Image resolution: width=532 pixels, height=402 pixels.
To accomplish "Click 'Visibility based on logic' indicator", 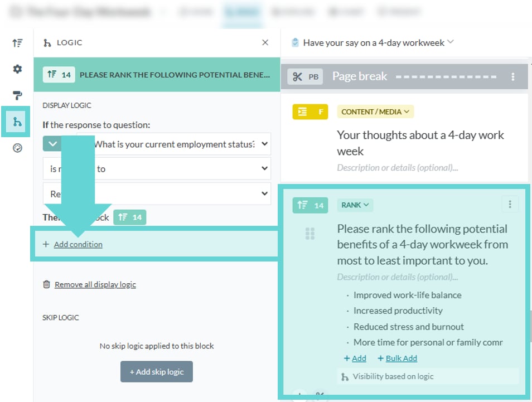I will point(428,376).
